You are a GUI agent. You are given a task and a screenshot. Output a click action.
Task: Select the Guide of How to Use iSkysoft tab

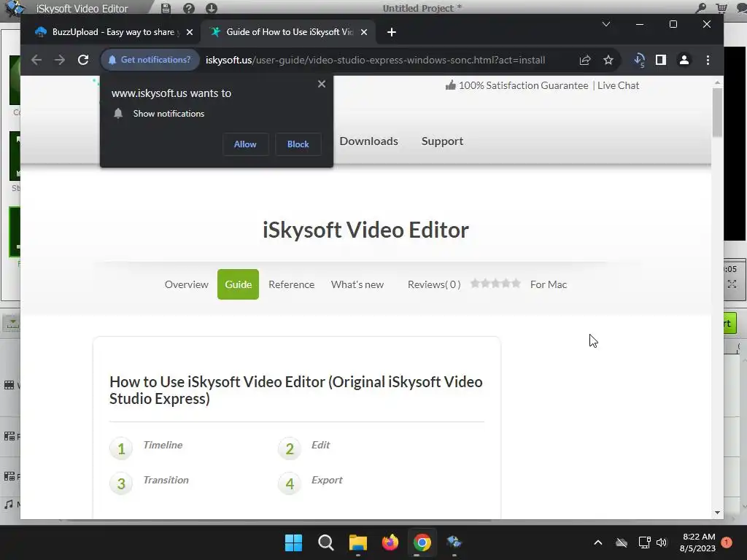coord(289,32)
